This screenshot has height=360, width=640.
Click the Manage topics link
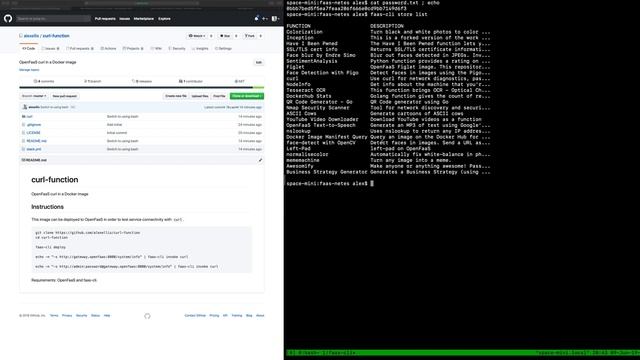(x=29, y=70)
